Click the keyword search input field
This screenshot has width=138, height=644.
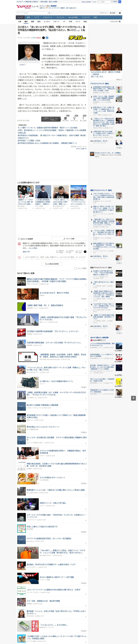point(32,13)
